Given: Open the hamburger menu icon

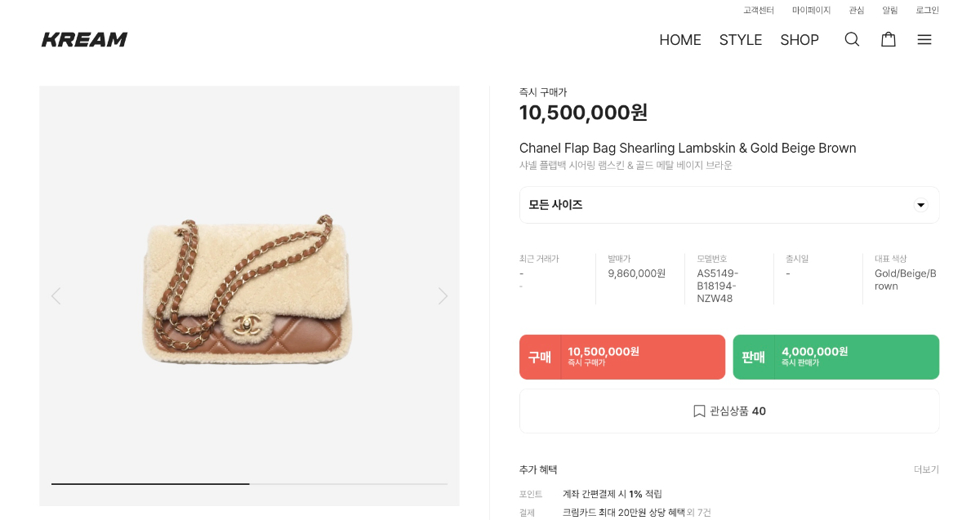Looking at the screenshot, I should click(x=924, y=39).
